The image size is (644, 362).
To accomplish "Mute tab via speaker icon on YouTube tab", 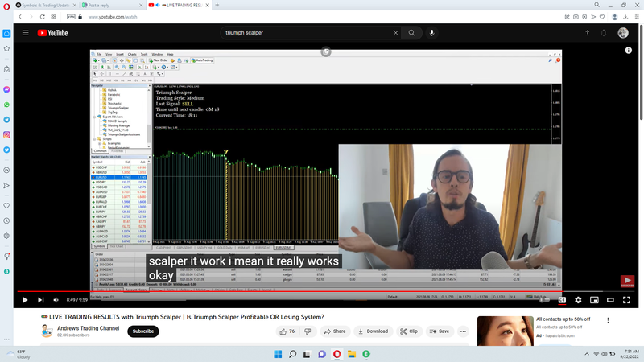I will point(158,6).
